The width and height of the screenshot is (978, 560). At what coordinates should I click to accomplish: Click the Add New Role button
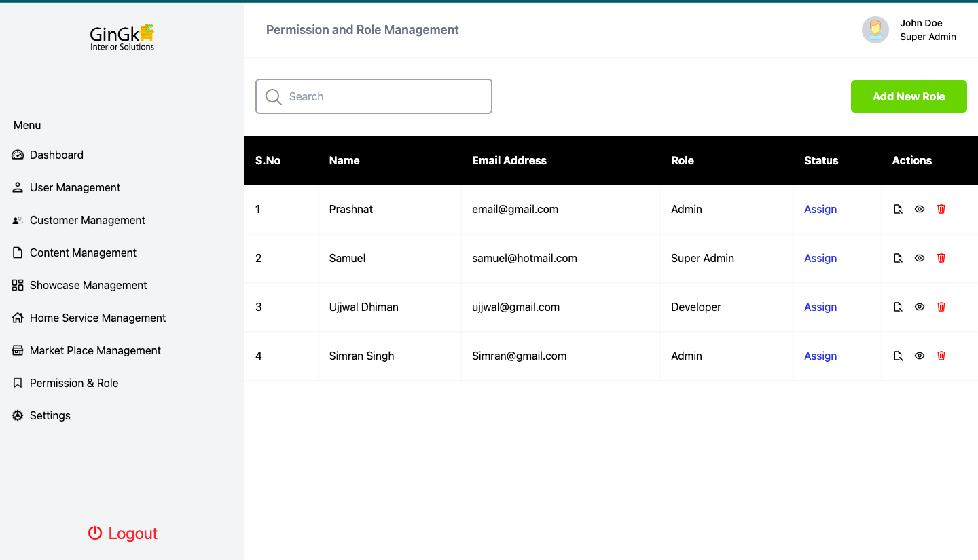909,96
